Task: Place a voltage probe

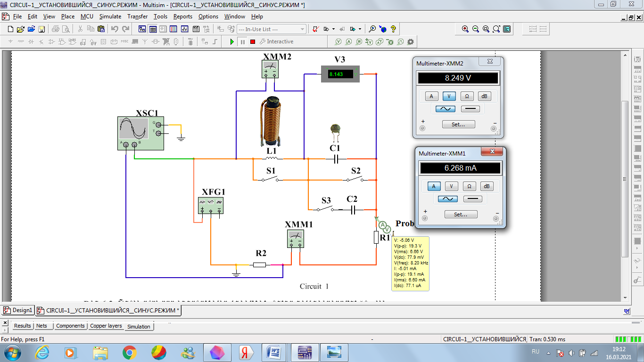Action: 339,41
